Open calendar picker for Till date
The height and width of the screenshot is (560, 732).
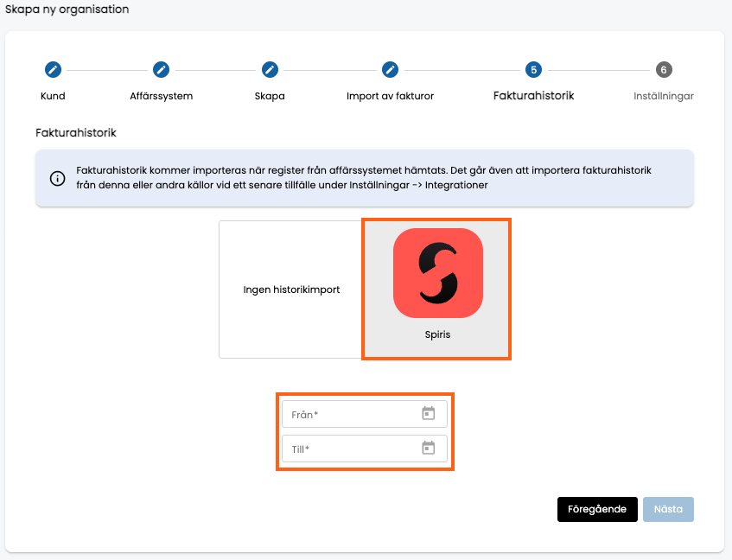pyautogui.click(x=428, y=448)
